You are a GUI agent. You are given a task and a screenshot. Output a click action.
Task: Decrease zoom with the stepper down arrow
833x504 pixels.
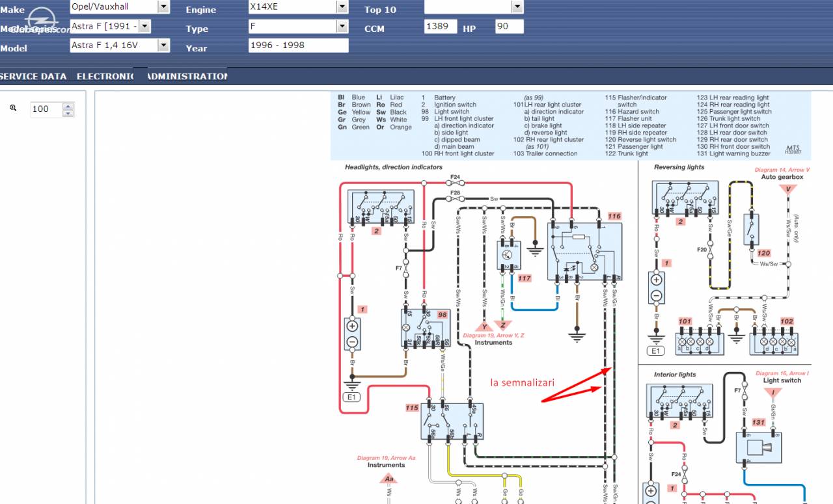coord(68,113)
